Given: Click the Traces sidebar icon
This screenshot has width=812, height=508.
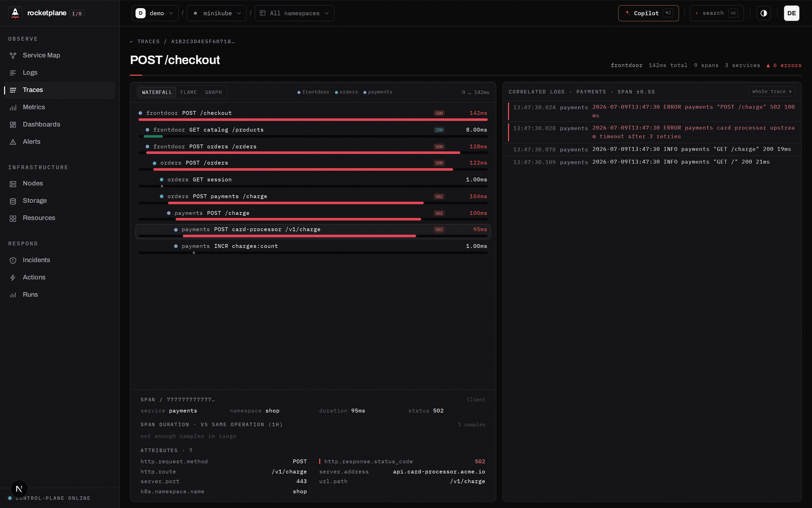Looking at the screenshot, I should coord(13,90).
